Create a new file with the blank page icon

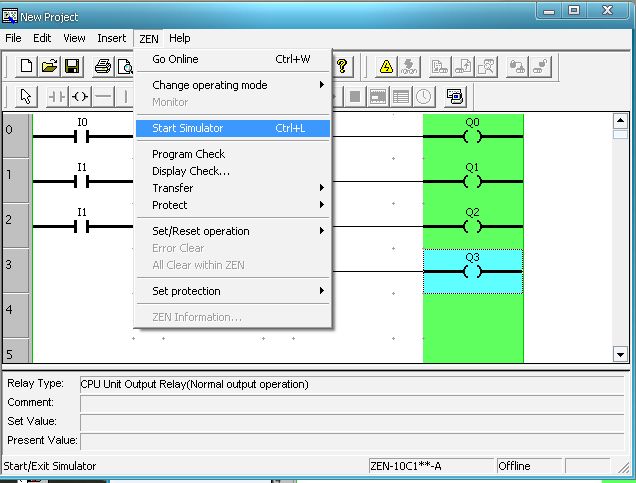[x=26, y=66]
